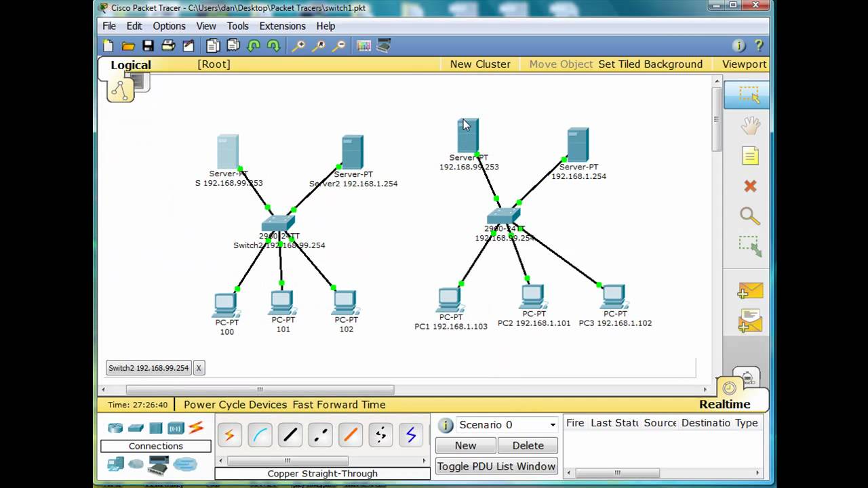The width and height of the screenshot is (868, 488).
Task: Zoom out of the workspace
Action: (339, 46)
